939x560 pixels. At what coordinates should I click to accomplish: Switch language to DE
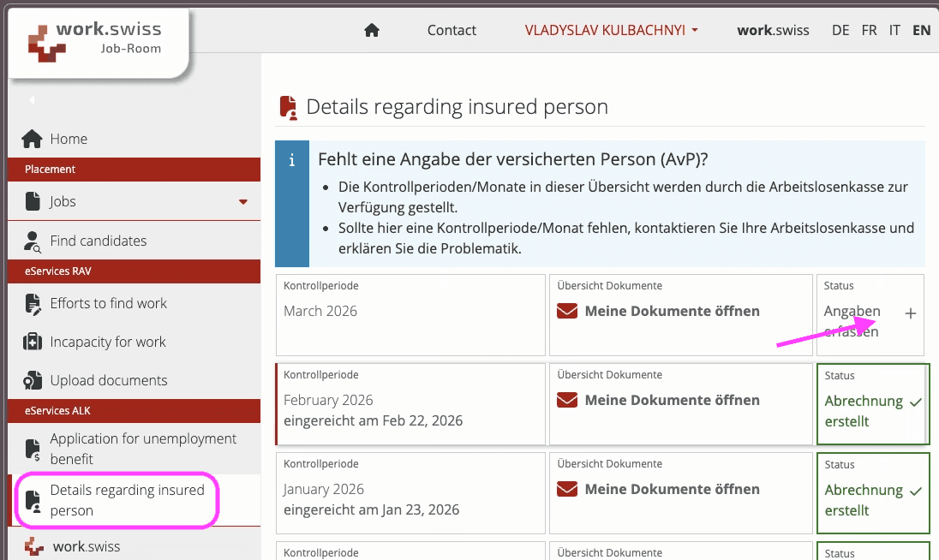pyautogui.click(x=840, y=30)
